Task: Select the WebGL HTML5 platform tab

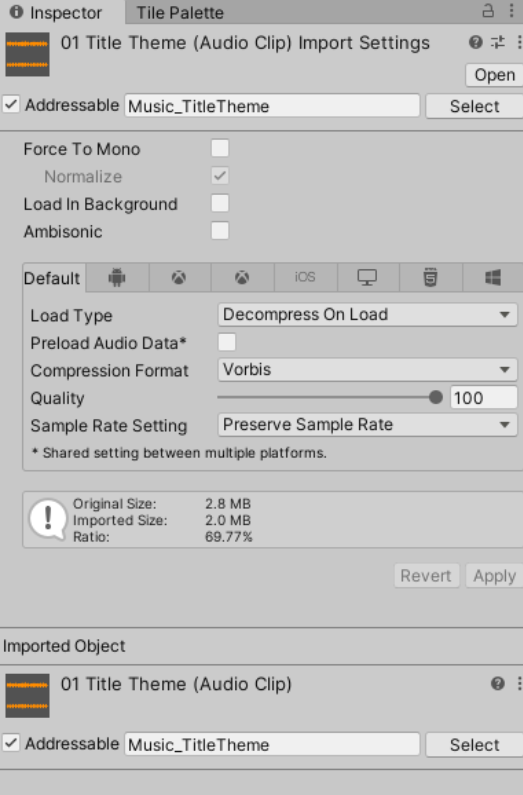Action: 430,277
